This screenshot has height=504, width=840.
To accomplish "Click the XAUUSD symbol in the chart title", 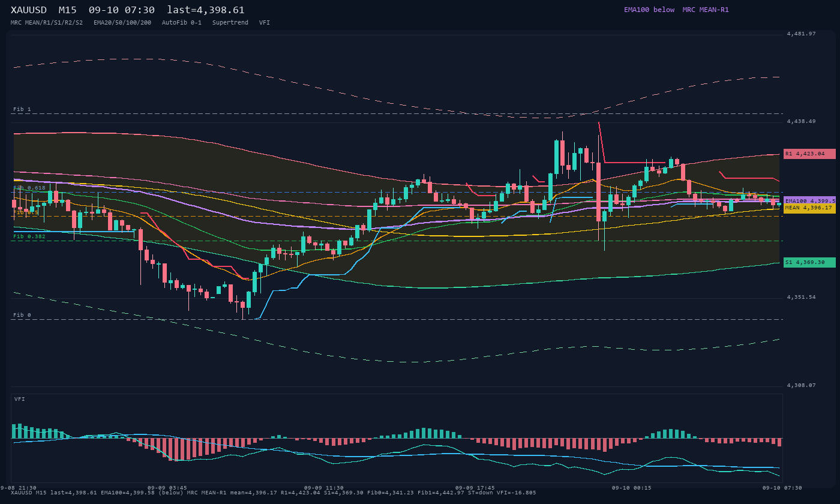I will click(29, 10).
